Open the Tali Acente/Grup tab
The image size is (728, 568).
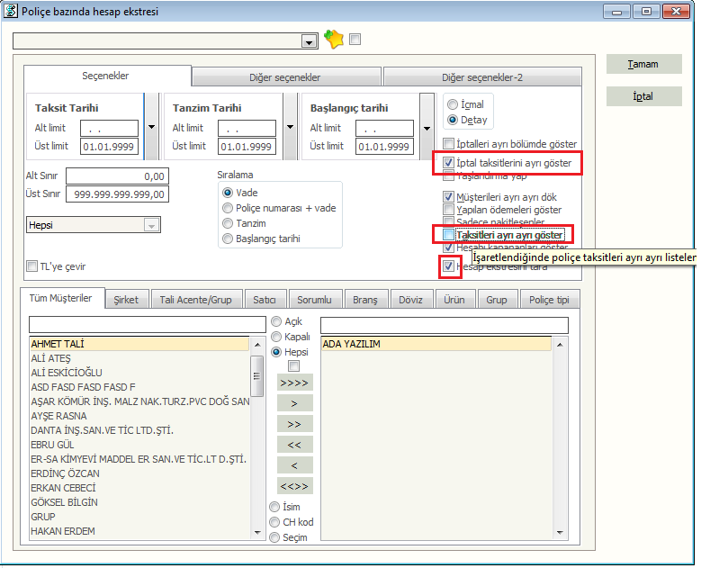point(195,300)
